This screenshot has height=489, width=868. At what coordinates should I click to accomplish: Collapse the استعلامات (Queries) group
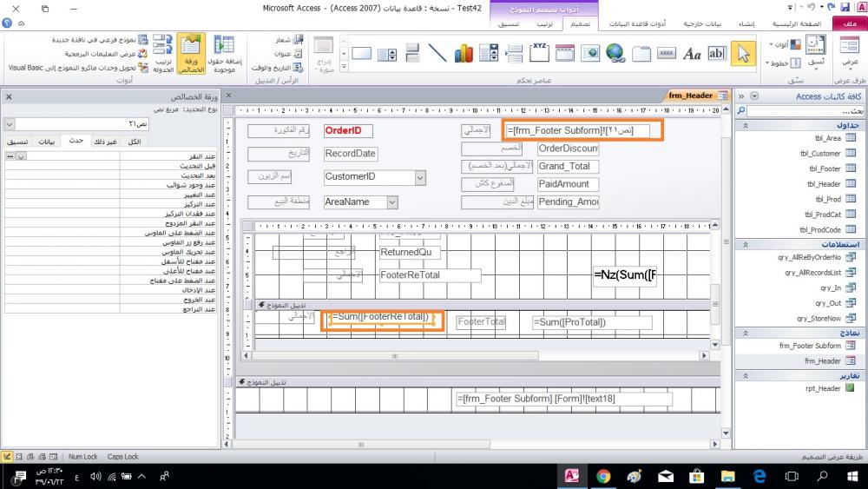tap(745, 244)
